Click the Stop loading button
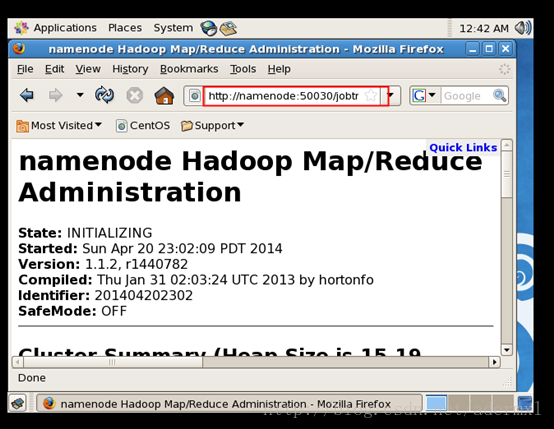554x429 pixels. pos(135,95)
